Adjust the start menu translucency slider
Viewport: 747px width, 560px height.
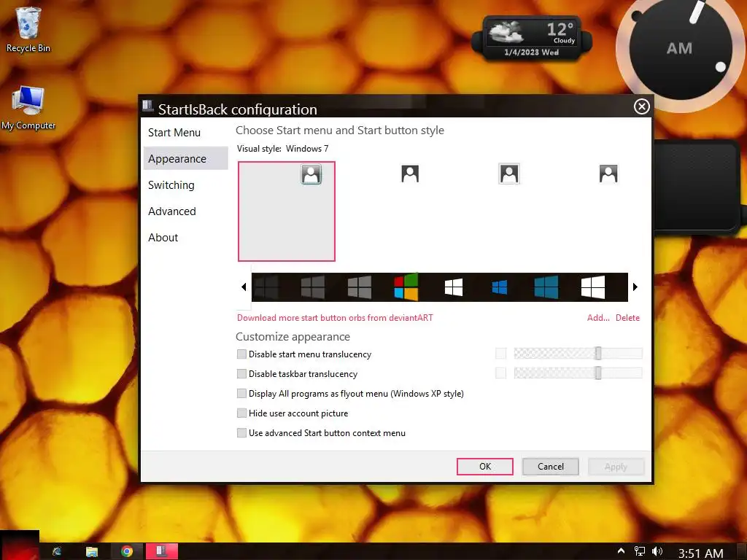click(x=598, y=354)
